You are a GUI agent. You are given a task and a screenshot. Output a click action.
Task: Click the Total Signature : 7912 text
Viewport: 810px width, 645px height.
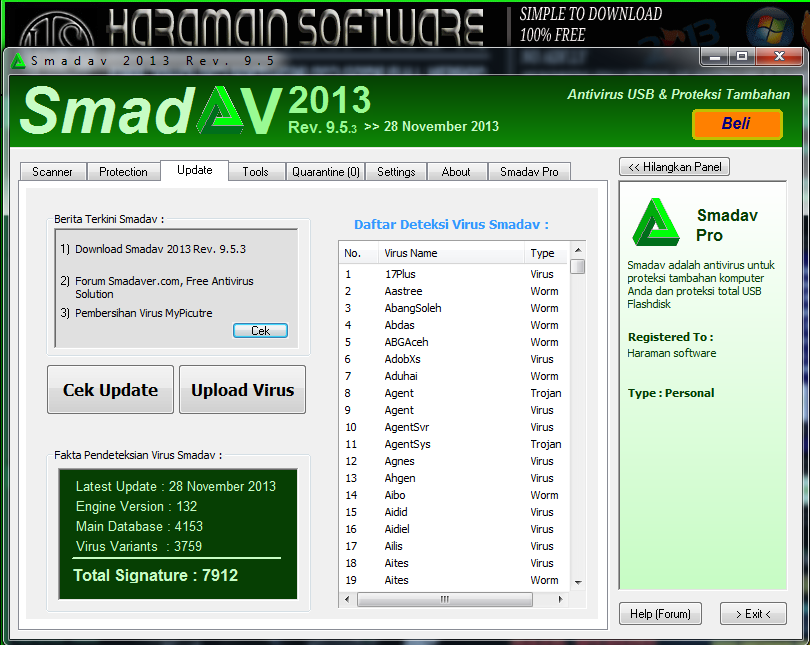[155, 575]
